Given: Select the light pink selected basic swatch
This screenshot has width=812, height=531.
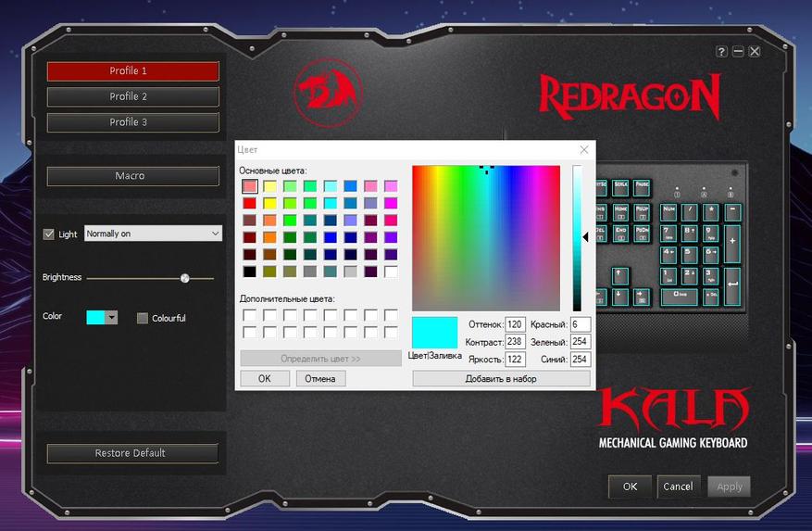Looking at the screenshot, I should 250,186.
